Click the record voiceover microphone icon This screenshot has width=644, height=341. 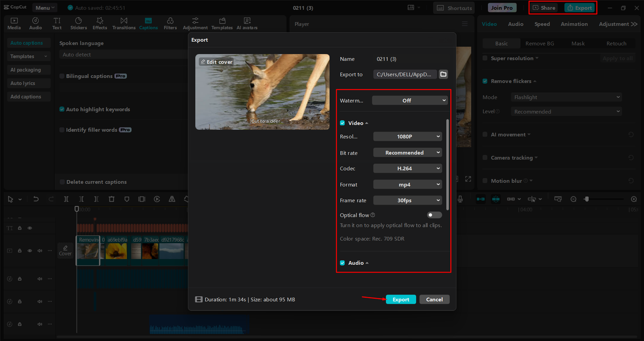point(460,199)
